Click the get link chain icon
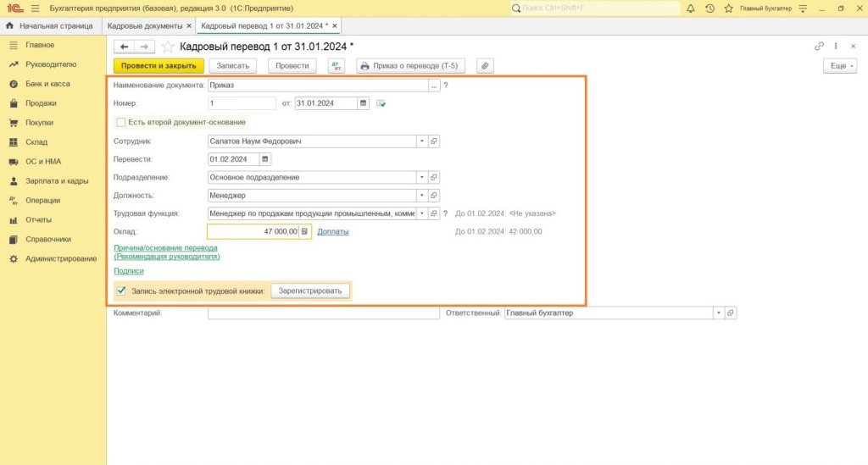The width and height of the screenshot is (868, 465). (x=819, y=47)
